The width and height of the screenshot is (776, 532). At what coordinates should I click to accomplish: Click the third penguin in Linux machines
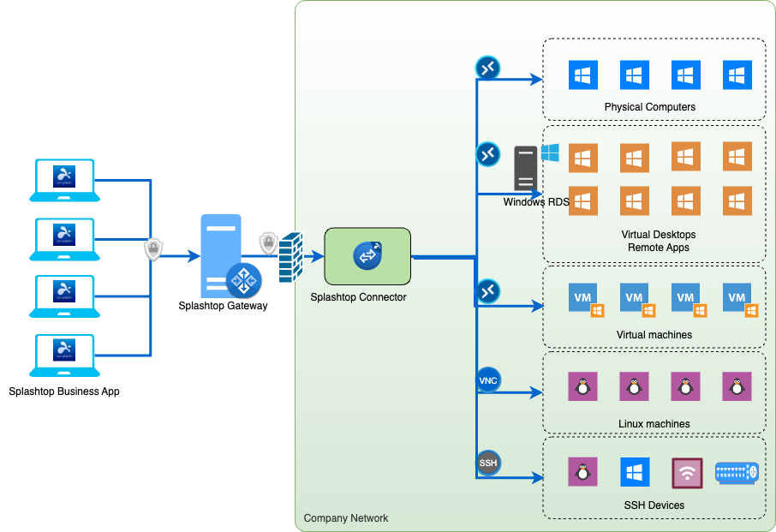click(685, 386)
